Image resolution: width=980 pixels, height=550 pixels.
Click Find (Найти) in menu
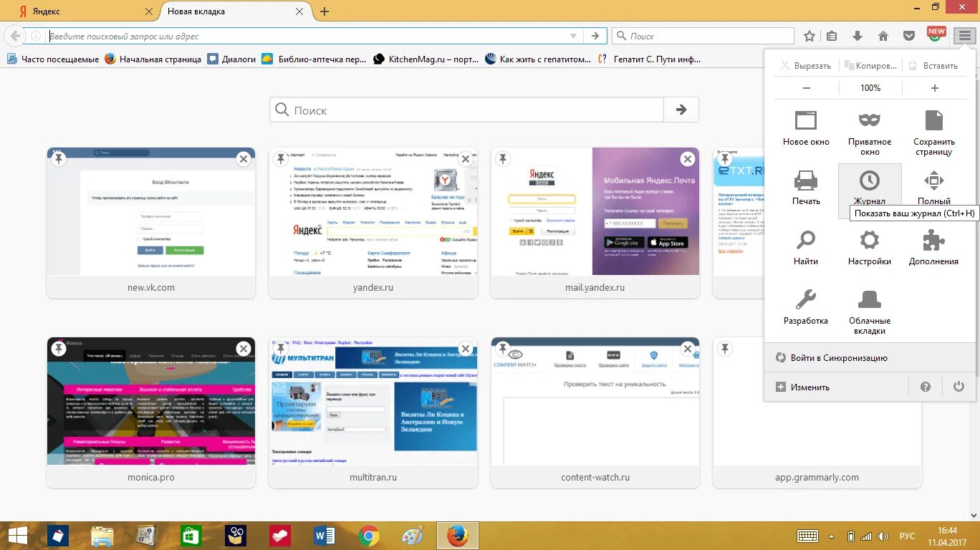[806, 248]
